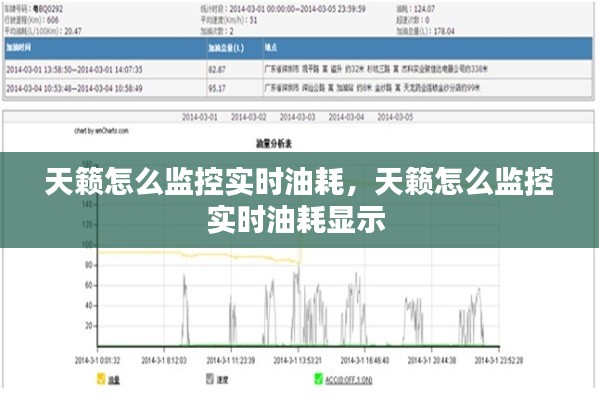Toggle the green ACC legend checkbox
The image size is (599, 400).
[319, 379]
